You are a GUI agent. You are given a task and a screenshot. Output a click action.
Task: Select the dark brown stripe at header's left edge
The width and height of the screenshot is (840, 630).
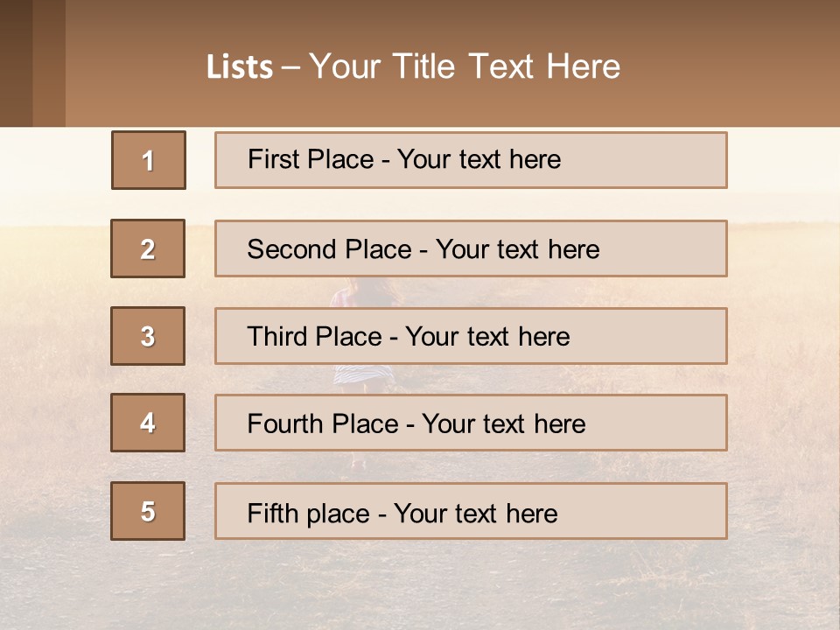point(16,63)
